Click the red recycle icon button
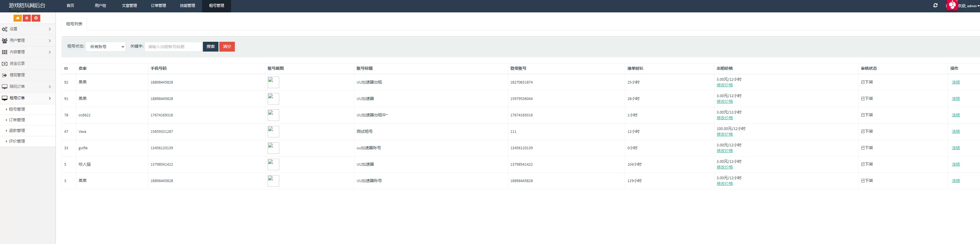The height and width of the screenshot is (244, 980). click(x=36, y=18)
